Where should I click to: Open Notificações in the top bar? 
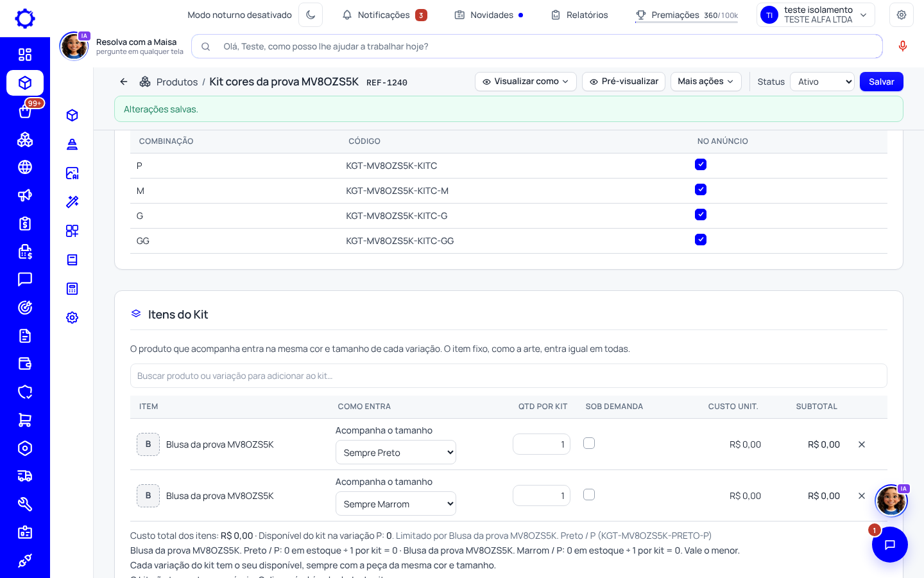[384, 15]
